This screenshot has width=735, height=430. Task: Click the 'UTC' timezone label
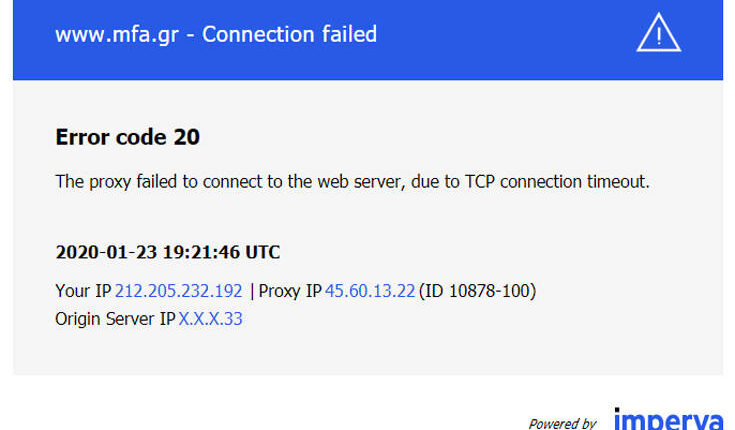263,252
